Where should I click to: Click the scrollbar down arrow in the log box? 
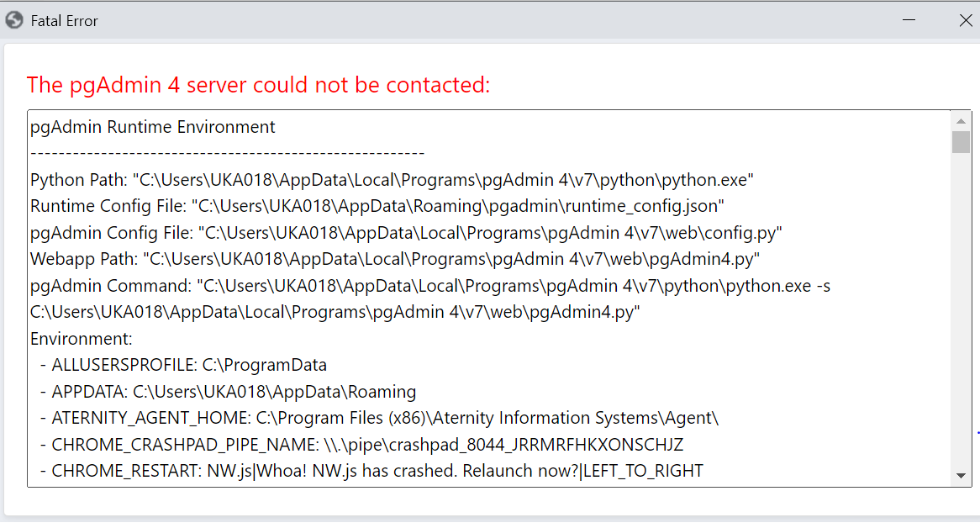(961, 476)
